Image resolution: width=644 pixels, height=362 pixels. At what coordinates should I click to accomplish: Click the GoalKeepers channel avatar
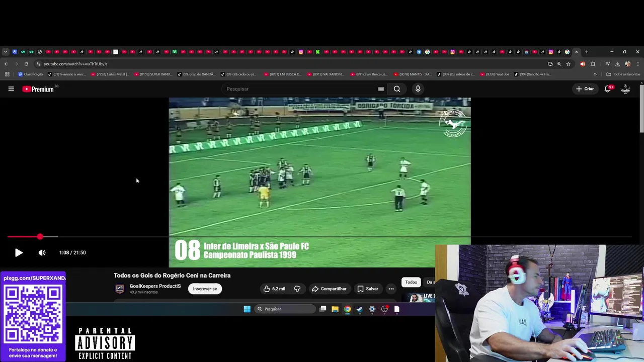pos(120,289)
